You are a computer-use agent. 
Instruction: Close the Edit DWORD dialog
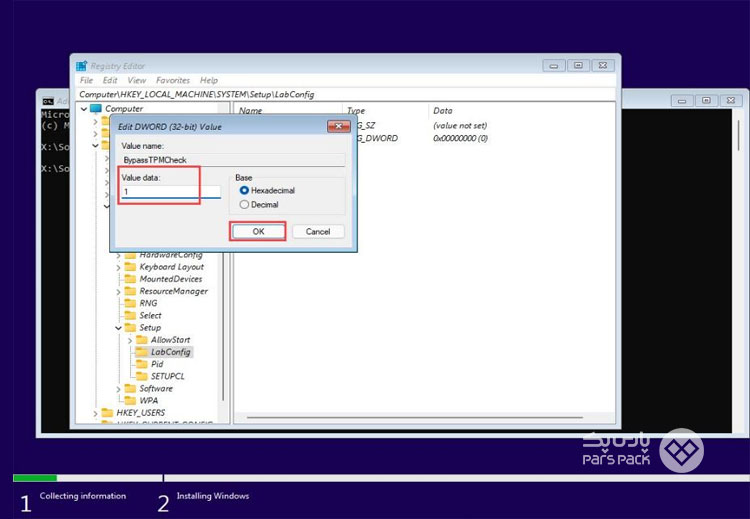(x=339, y=126)
